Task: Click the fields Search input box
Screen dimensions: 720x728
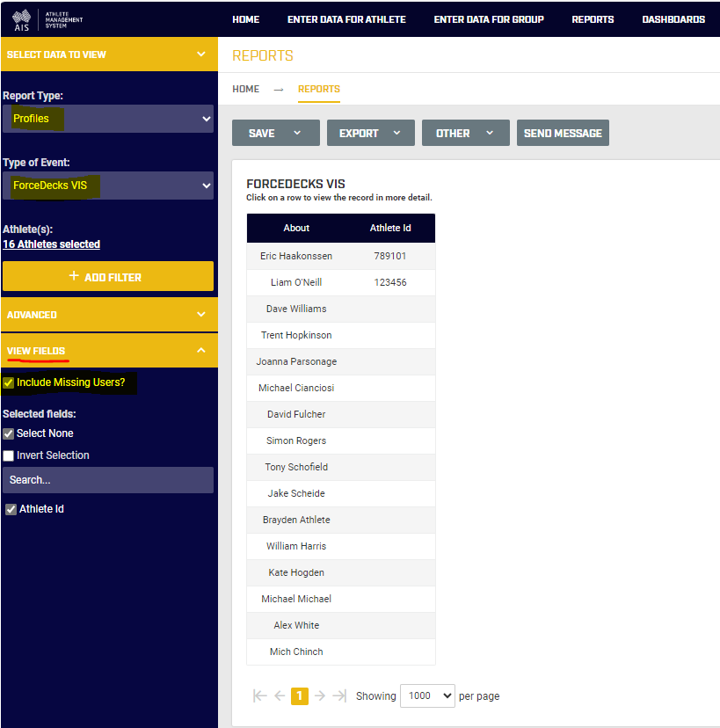Action: coord(108,480)
